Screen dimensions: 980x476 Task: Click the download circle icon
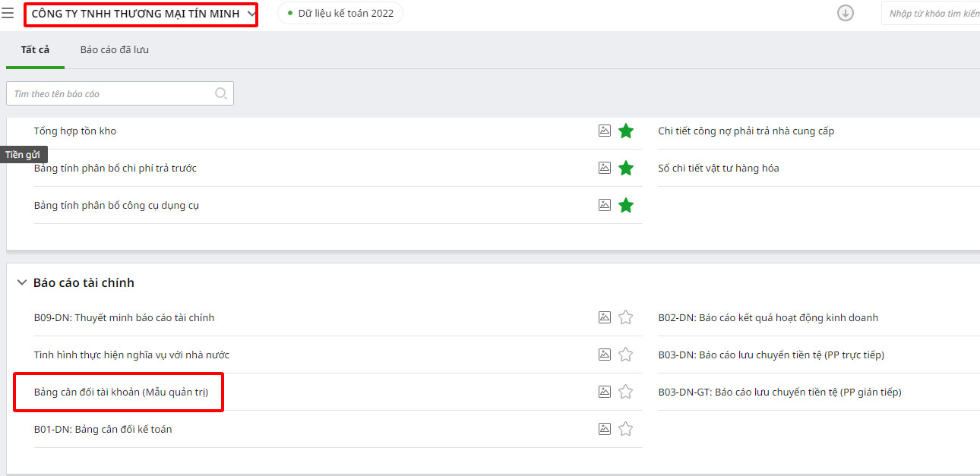coord(846,13)
